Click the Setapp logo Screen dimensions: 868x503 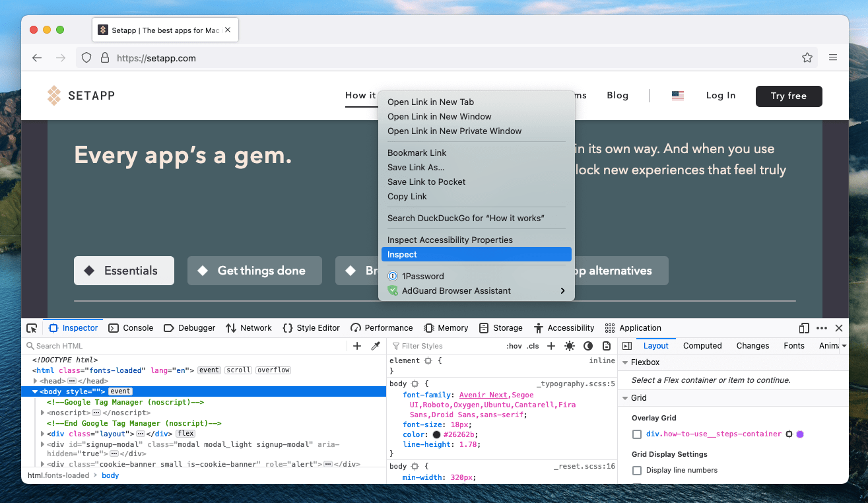[81, 96]
